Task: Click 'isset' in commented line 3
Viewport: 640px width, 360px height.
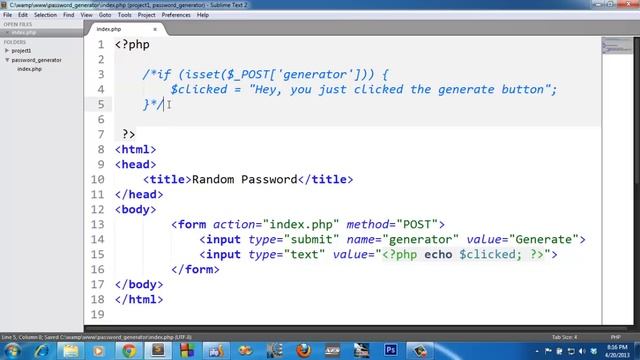Action: click(x=203, y=75)
